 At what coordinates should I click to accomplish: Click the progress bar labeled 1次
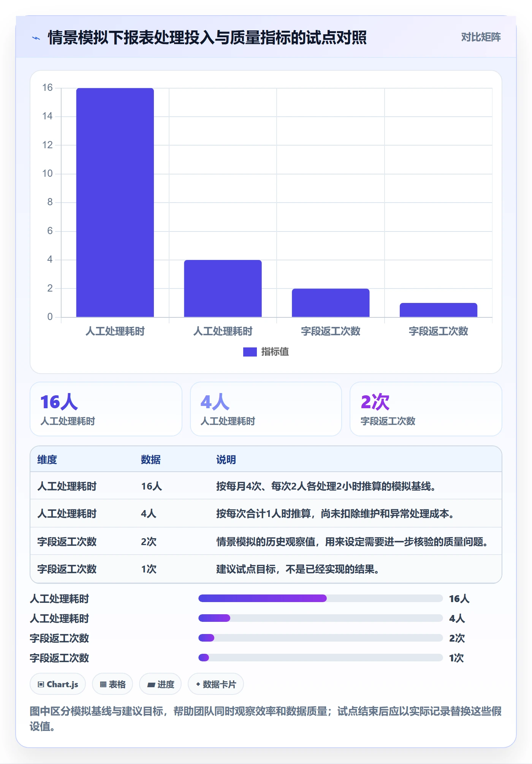click(320, 658)
